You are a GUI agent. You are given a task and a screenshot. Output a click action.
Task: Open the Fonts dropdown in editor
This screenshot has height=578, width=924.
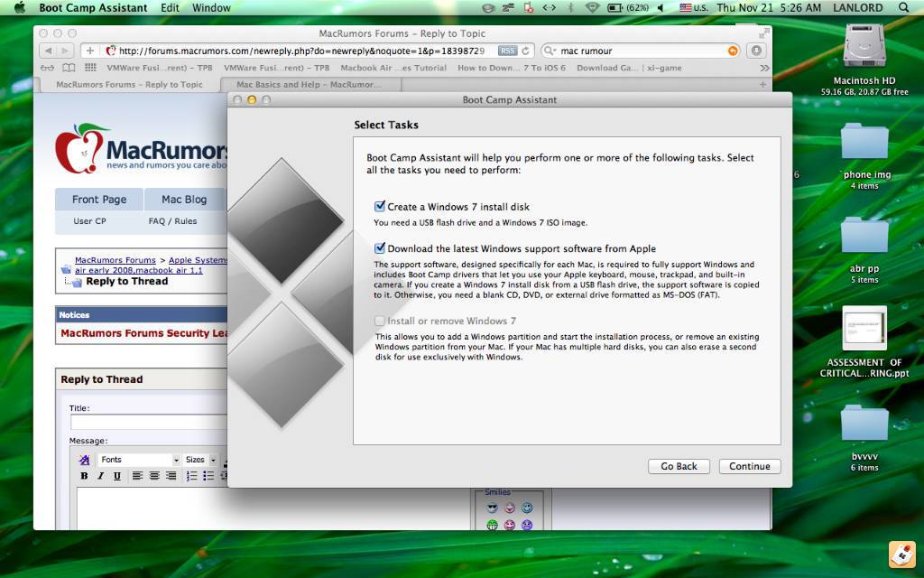coord(140,460)
